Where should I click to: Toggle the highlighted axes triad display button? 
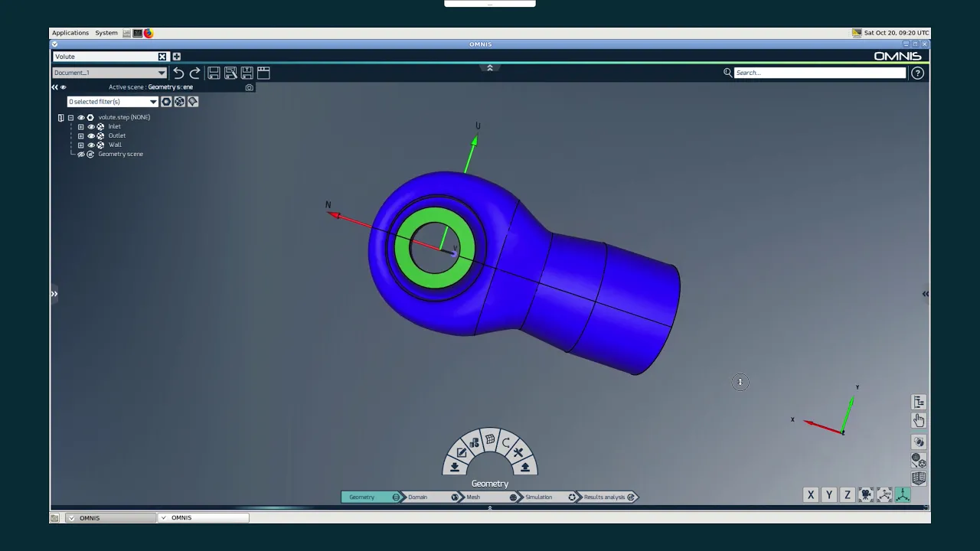(x=903, y=495)
